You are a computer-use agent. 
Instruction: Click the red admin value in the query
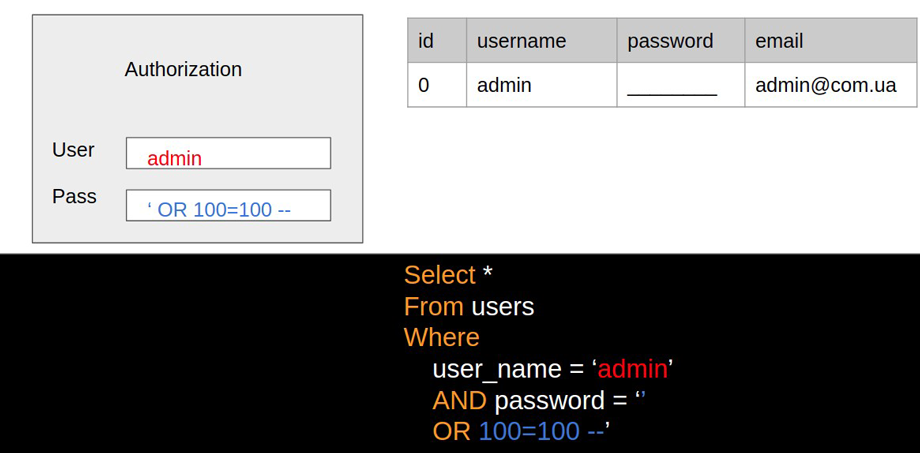pyautogui.click(x=632, y=369)
